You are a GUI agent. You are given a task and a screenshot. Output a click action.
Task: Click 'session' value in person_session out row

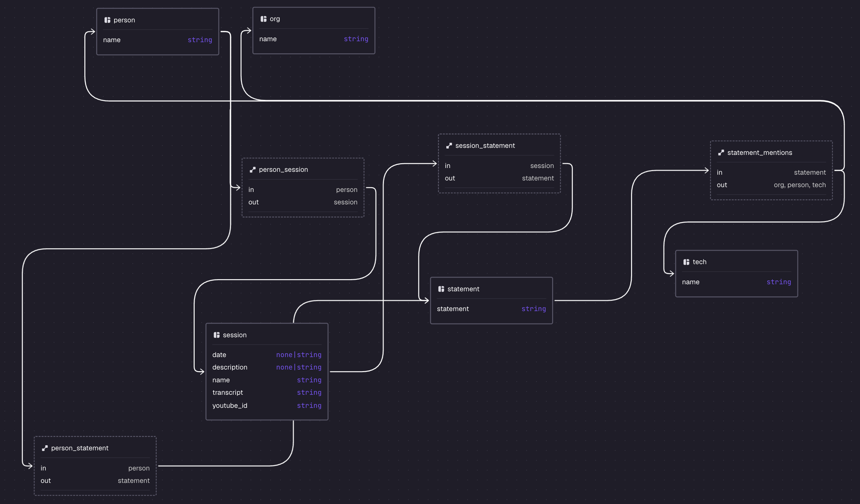click(346, 202)
